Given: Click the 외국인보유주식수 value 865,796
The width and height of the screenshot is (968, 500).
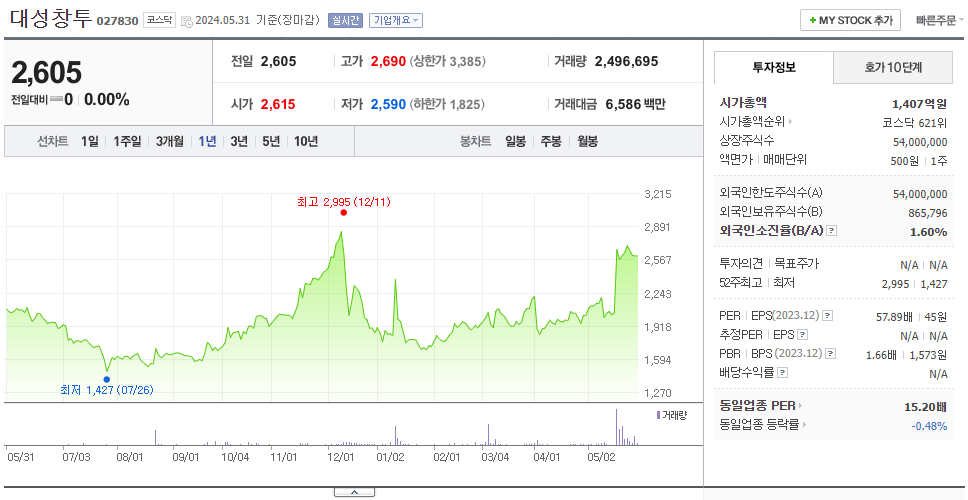Looking at the screenshot, I should (x=925, y=213).
